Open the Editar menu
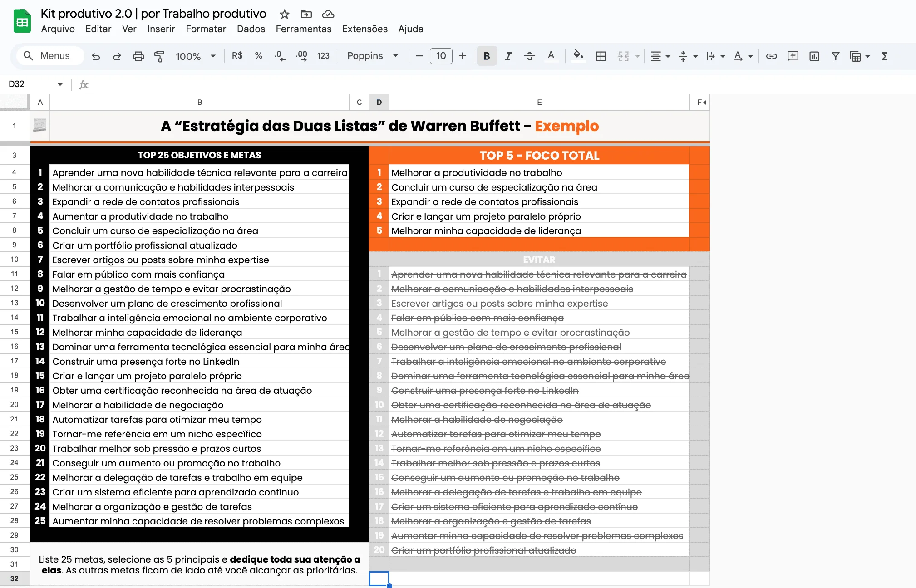This screenshot has width=916, height=588. (x=98, y=29)
